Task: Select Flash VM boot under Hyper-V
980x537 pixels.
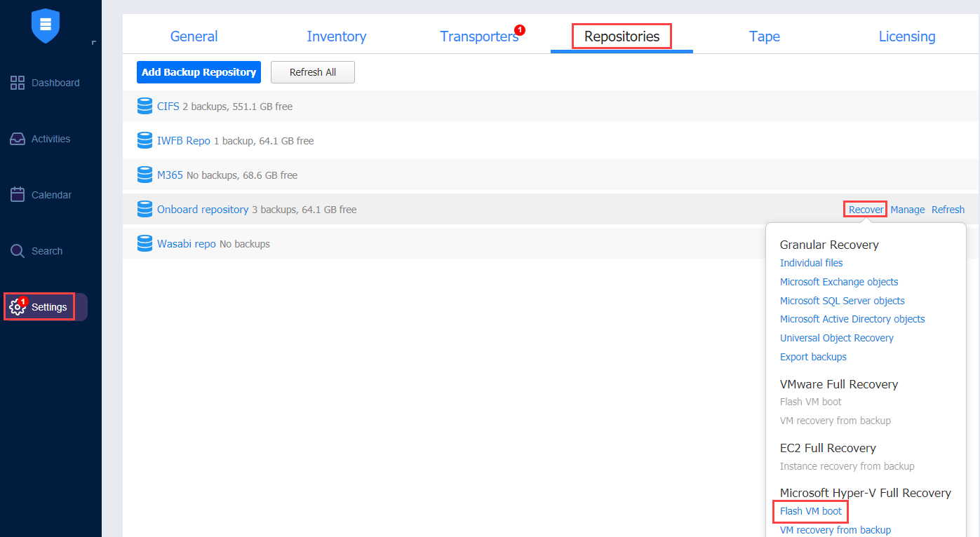Action: point(811,511)
